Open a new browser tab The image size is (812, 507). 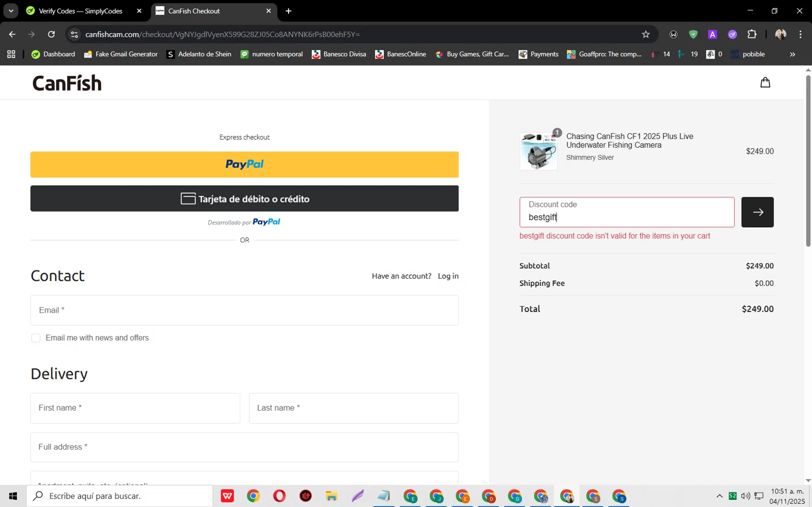coord(289,11)
